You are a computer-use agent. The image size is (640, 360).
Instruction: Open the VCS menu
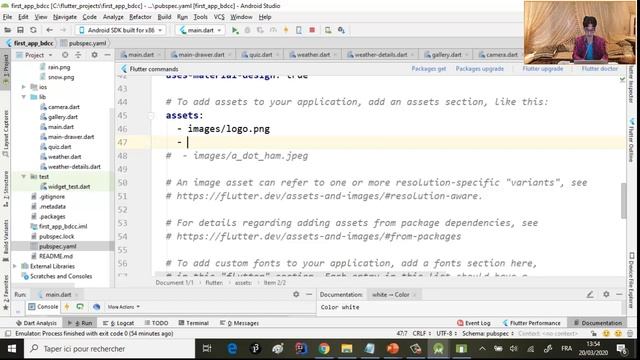coord(219,17)
